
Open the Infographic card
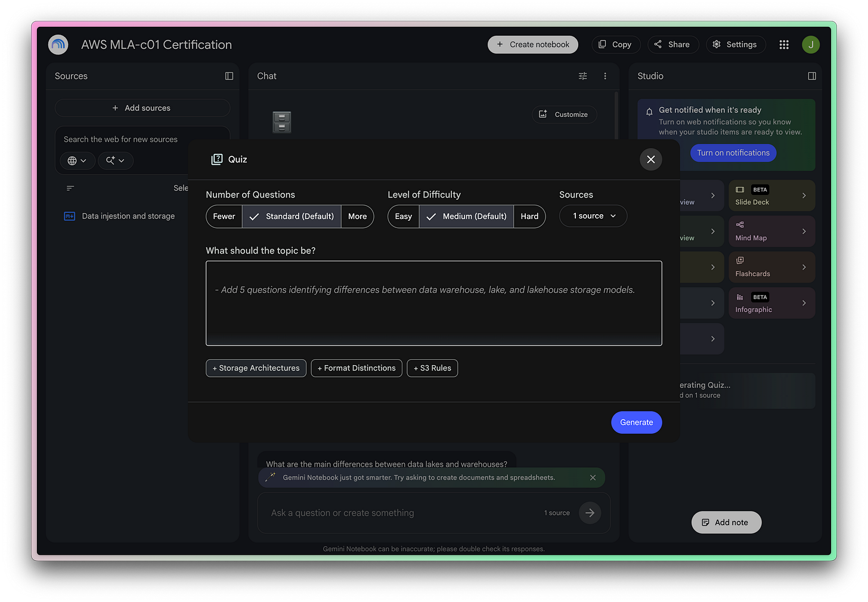click(x=771, y=303)
